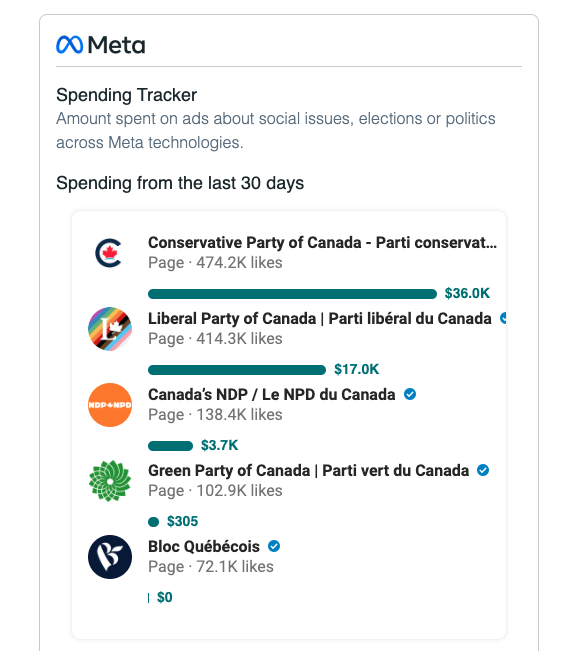
Task: Click Green Party verified badge
Action: (x=483, y=470)
